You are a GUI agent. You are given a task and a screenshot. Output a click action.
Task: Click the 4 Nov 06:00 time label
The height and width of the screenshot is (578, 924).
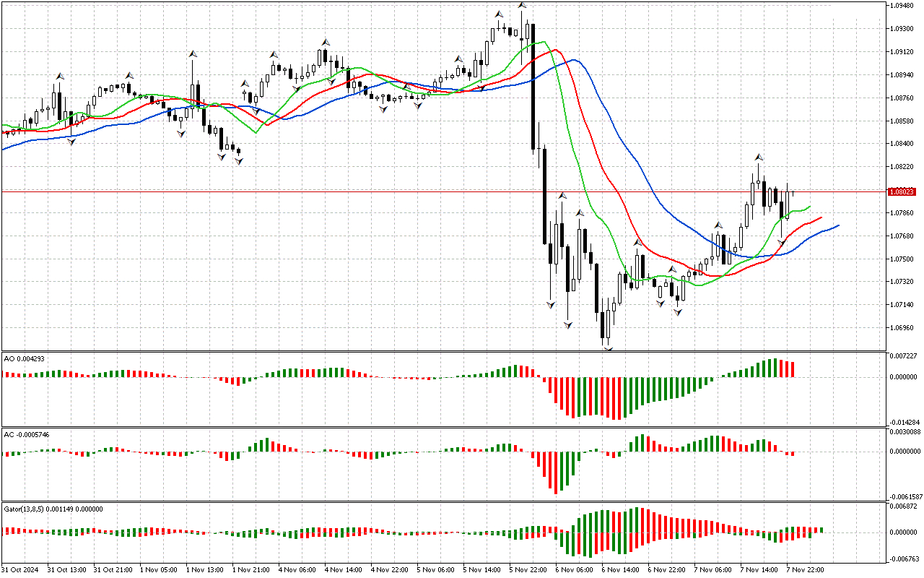(297, 570)
